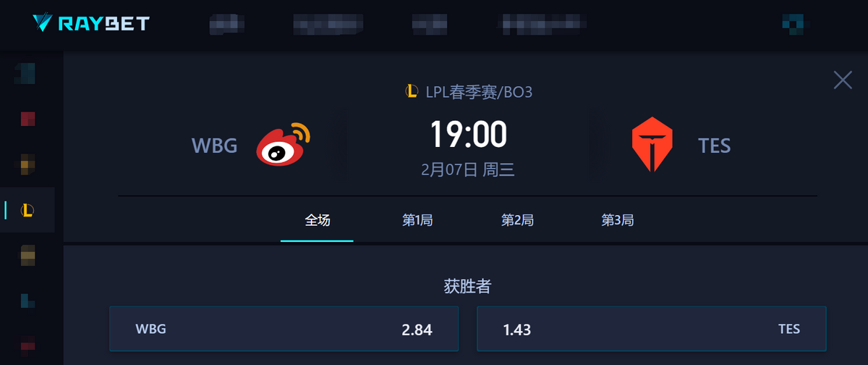
Task: Select the League of Legends sidebar icon
Action: coord(27,211)
